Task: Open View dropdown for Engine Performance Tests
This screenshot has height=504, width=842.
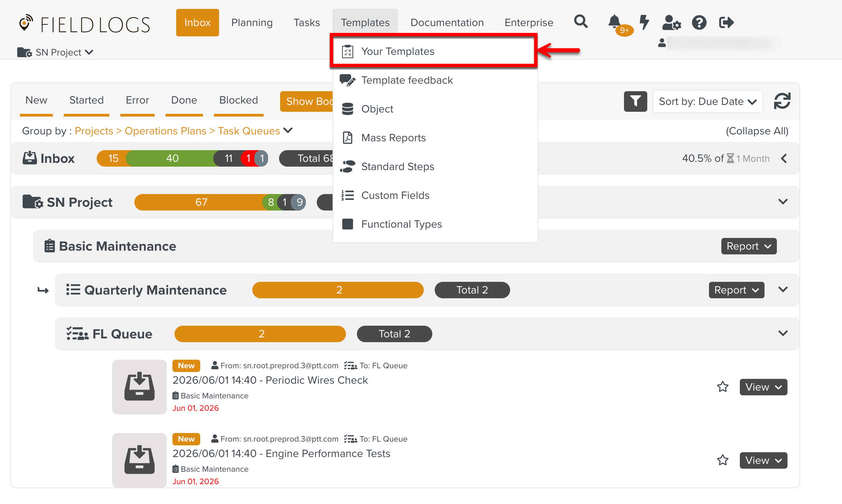Action: [x=763, y=460]
